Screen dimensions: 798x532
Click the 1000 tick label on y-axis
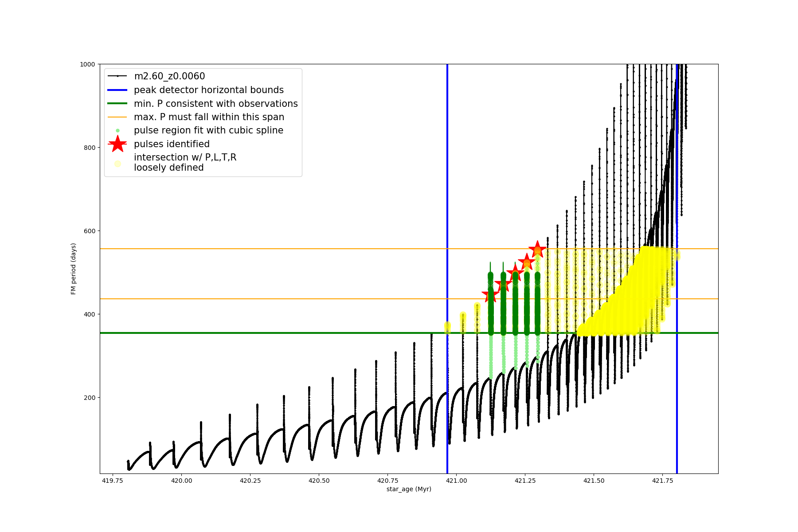point(87,64)
